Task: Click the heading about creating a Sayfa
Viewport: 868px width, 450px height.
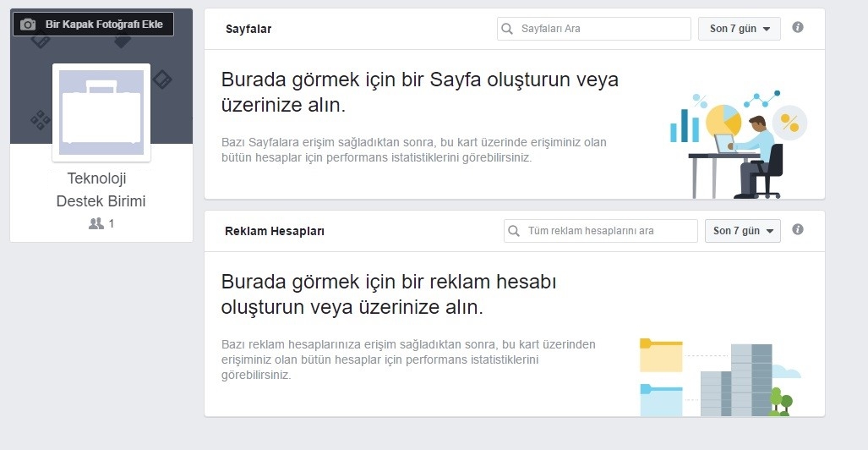Action: tap(419, 92)
